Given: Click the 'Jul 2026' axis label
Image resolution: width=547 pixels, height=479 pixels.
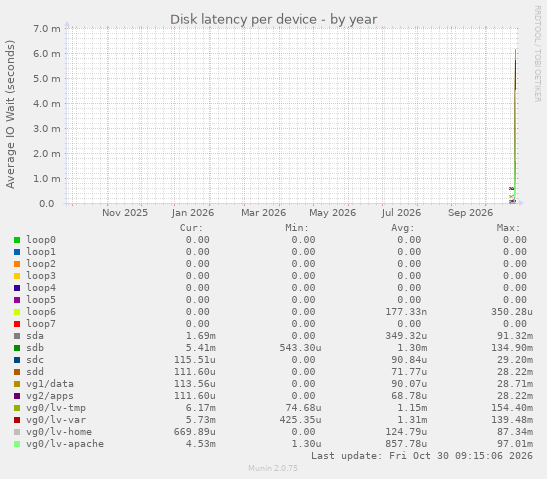Looking at the screenshot, I should 401,213.
